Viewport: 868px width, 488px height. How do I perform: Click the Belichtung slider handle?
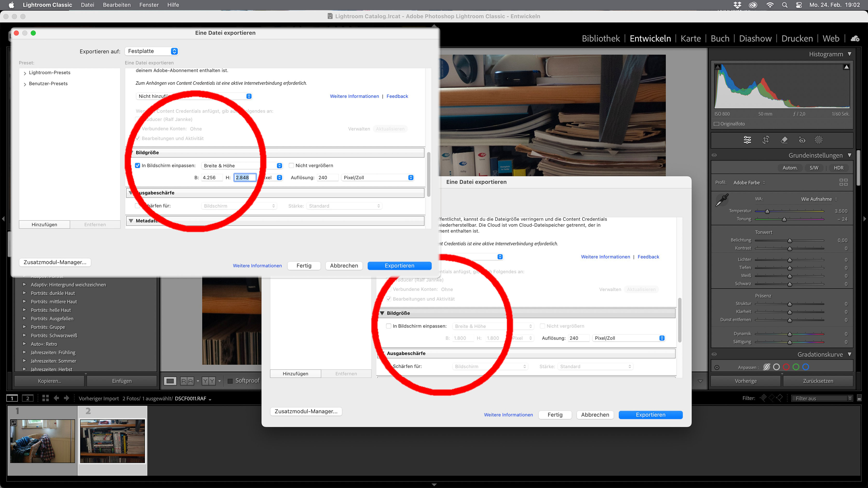[789, 241]
